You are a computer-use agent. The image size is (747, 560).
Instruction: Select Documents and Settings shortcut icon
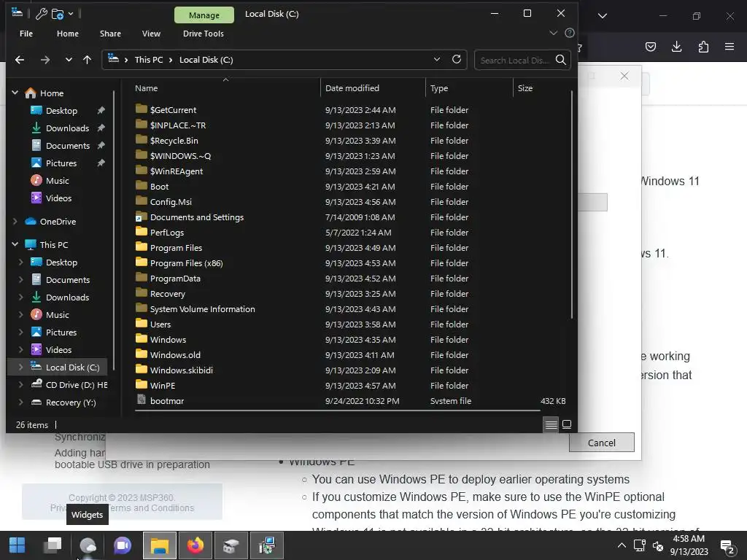pyautogui.click(x=141, y=216)
